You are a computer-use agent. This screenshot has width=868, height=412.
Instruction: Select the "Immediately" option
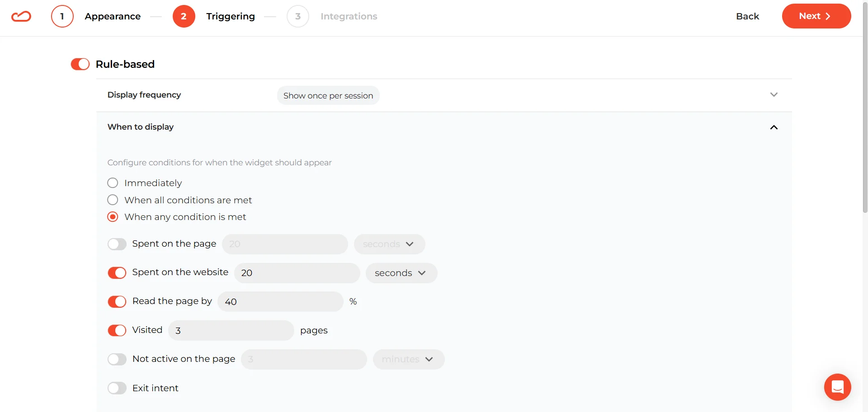(113, 183)
